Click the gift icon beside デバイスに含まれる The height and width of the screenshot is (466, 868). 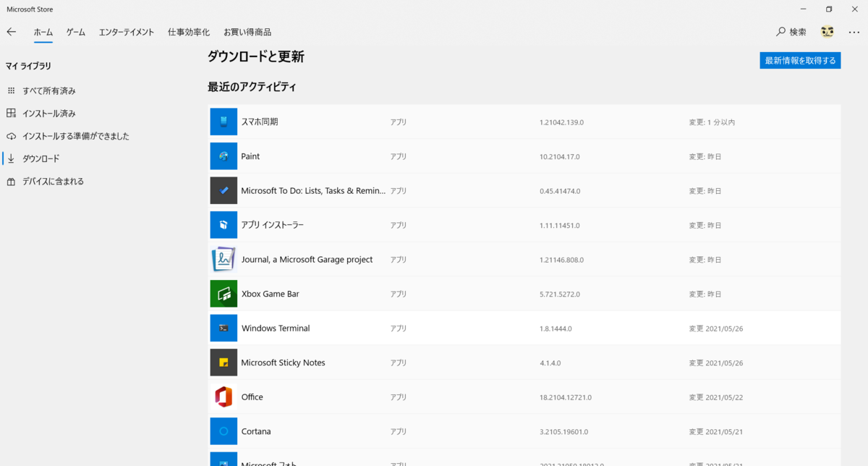tap(11, 181)
